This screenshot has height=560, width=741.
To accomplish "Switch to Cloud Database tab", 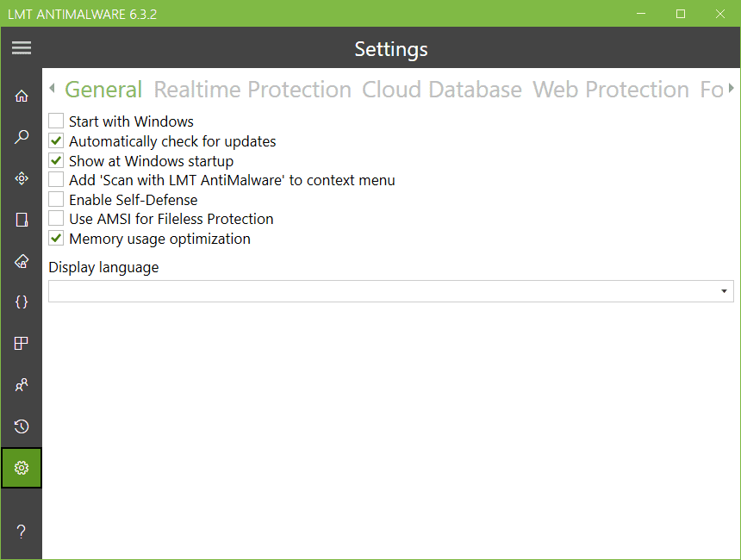I will [442, 90].
